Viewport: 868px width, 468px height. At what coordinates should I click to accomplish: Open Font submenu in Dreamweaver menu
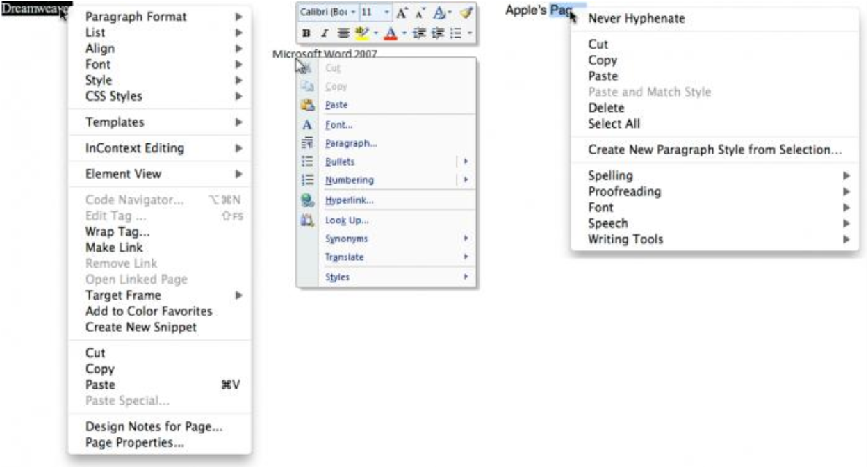(160, 65)
